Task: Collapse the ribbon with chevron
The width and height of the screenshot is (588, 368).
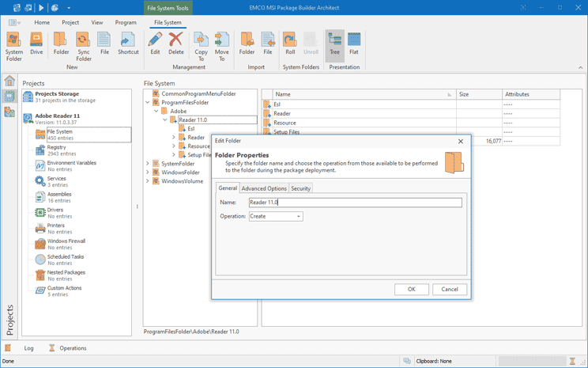Action: pos(580,67)
